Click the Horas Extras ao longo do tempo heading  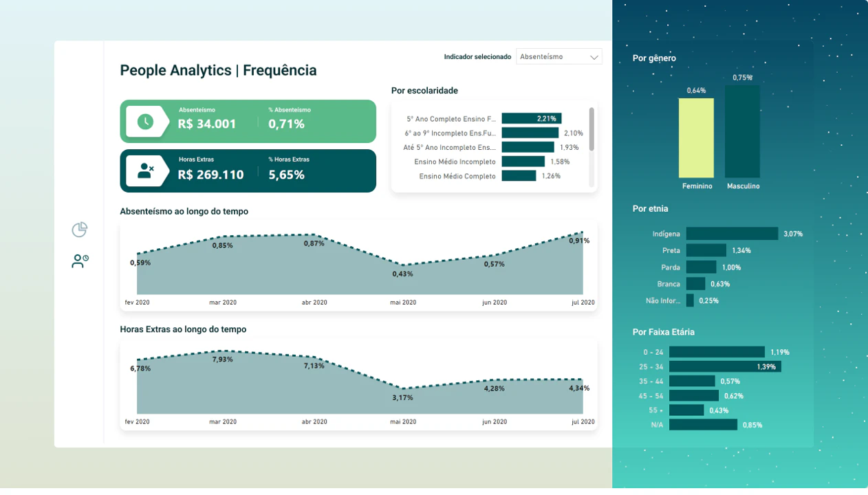click(x=183, y=329)
